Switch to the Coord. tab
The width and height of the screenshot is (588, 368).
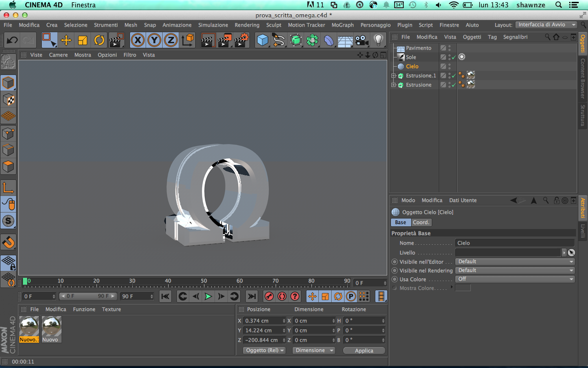421,222
